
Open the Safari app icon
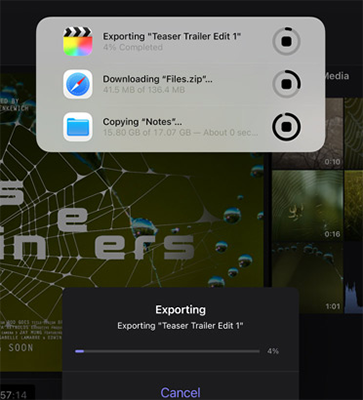click(78, 84)
